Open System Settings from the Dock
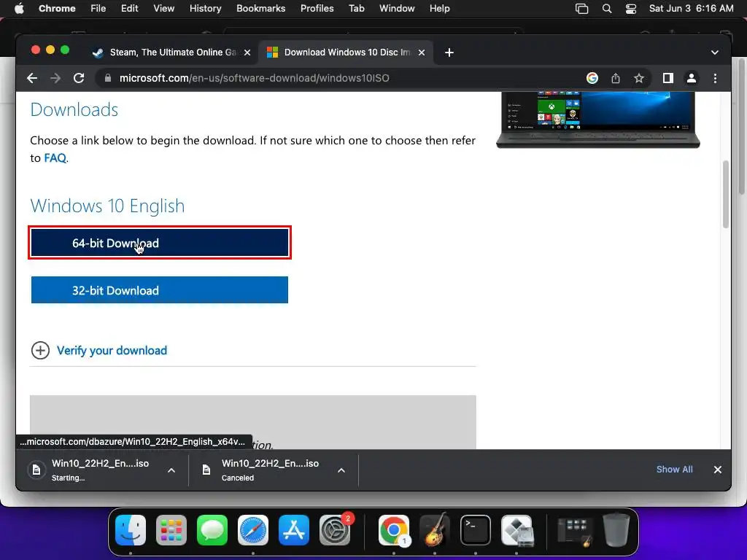The height and width of the screenshot is (560, 747). point(335,530)
